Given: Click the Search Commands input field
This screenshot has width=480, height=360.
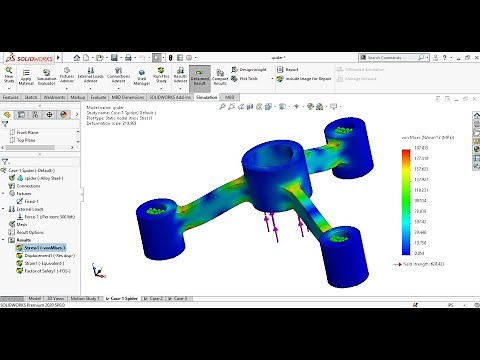Looking at the screenshot, I should (x=393, y=58).
